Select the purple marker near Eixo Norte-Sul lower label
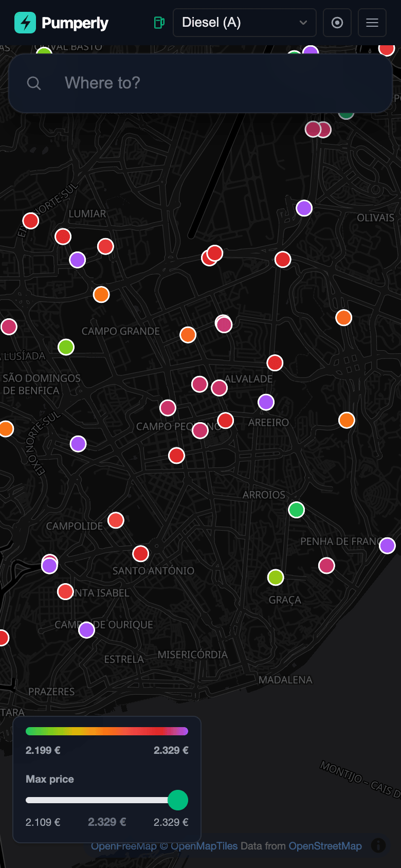 click(78, 443)
